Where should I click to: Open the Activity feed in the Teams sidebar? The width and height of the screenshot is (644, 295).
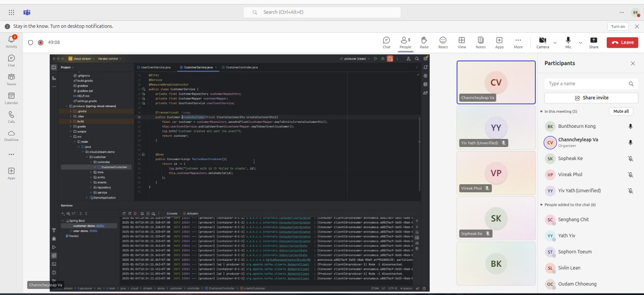[x=11, y=41]
